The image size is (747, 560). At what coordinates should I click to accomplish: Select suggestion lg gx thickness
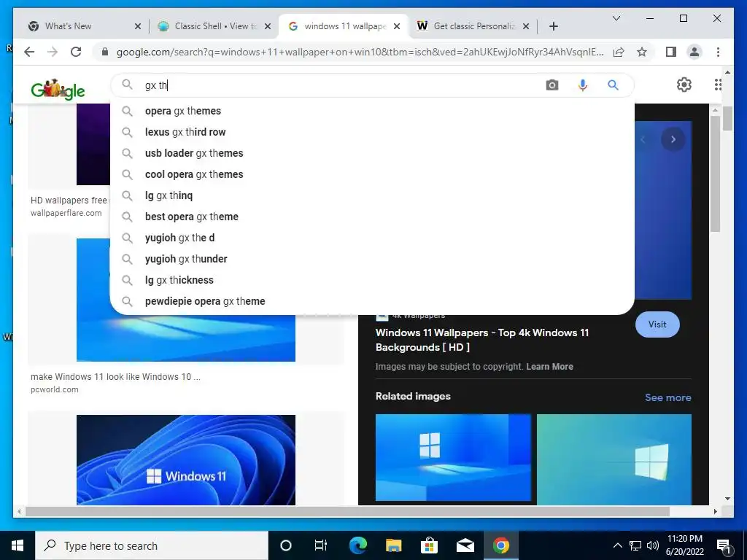pyautogui.click(x=372, y=280)
